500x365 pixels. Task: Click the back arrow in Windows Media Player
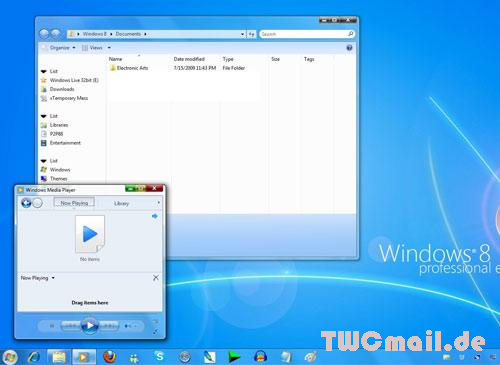pos(26,203)
